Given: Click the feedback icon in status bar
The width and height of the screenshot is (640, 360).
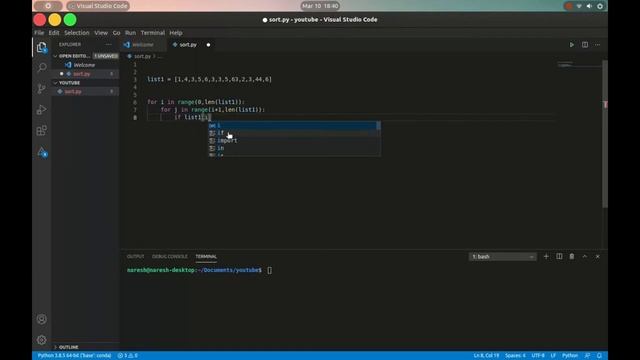Looking at the screenshot, I should coord(587,356).
